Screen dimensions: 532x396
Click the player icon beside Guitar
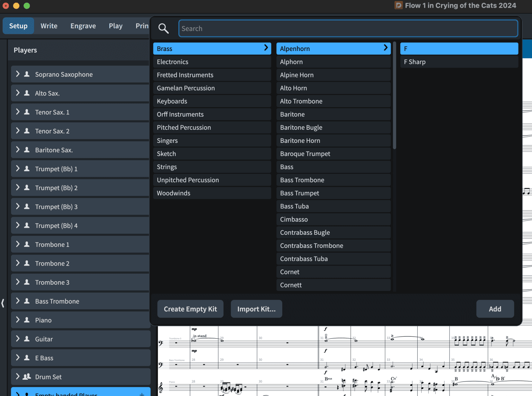(27, 339)
